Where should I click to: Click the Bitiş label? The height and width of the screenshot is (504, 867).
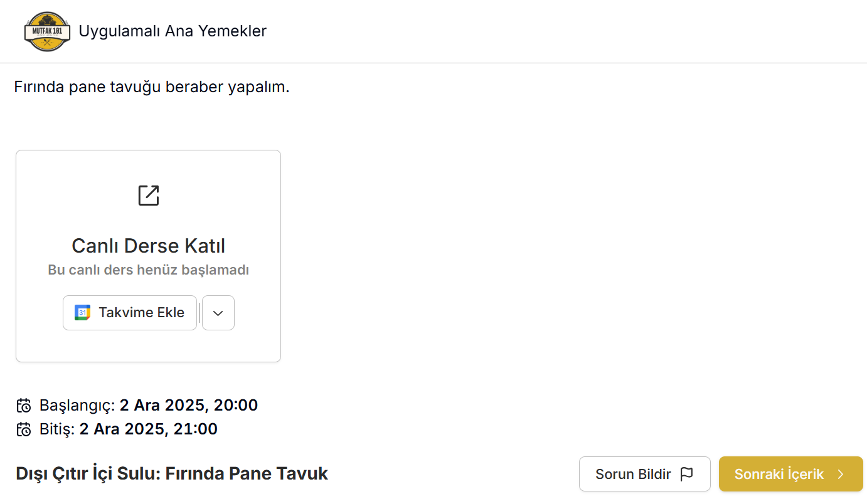point(56,429)
